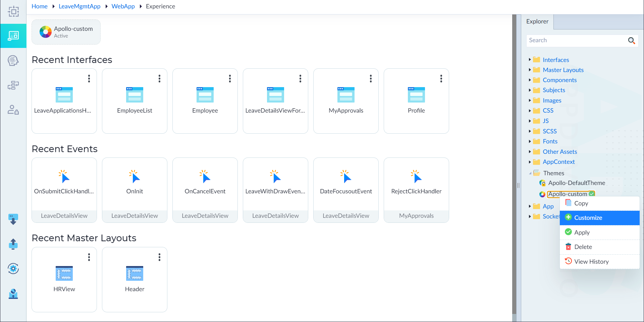Screen dimensions: 644x322
Task: Go to LeaveMgmtApp in the breadcrumb
Action: point(79,6)
